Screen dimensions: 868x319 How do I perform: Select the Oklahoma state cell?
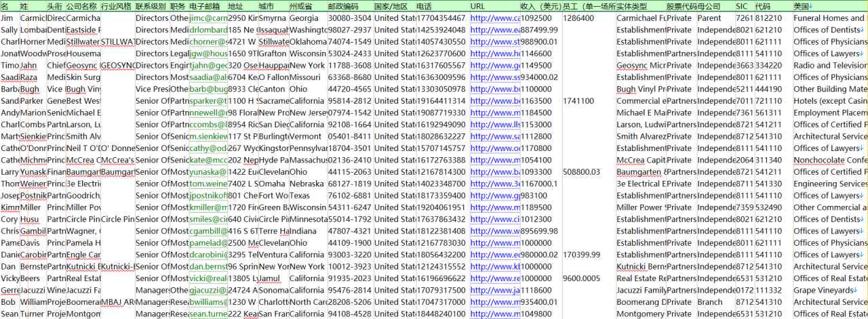point(307,42)
